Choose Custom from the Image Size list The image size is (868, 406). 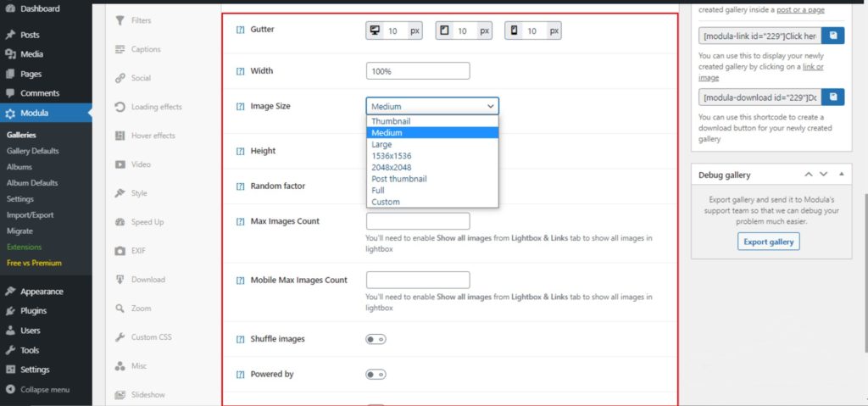point(385,202)
